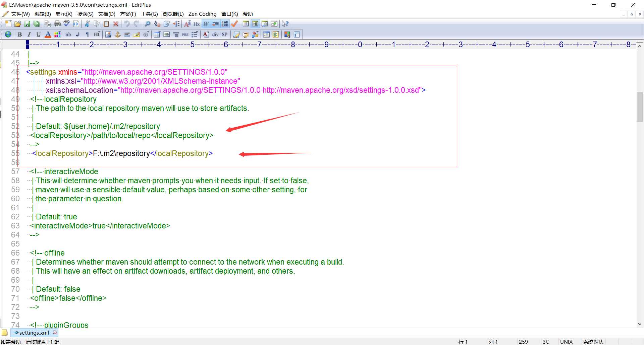Save the file with the floppy icon
Viewport: 644px width, 345px height.
coord(27,24)
